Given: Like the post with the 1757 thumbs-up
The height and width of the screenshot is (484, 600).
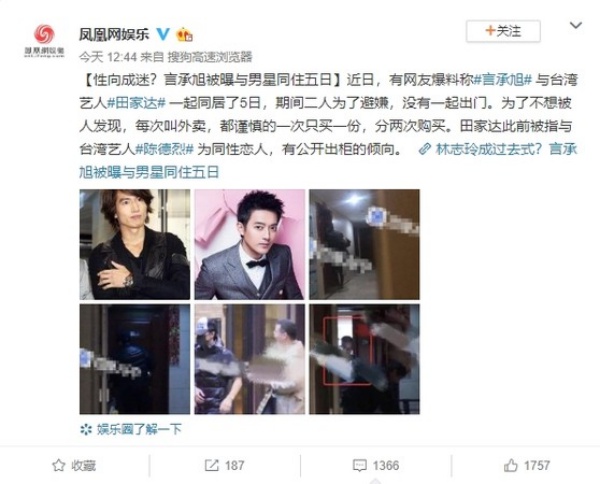Looking at the screenshot, I should coord(527,465).
